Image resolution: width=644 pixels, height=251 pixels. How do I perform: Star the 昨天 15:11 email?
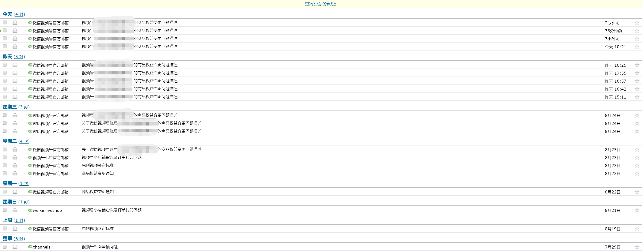click(x=638, y=97)
